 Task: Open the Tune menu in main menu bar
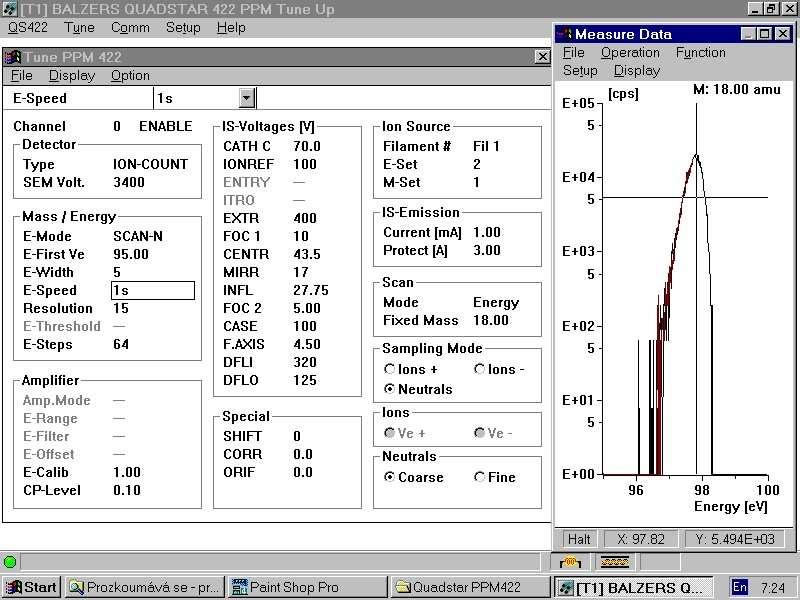pos(79,28)
